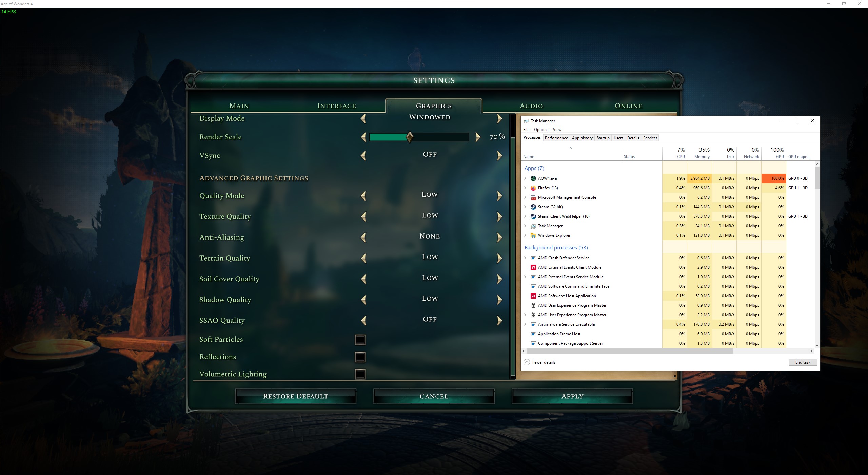Screen dimensions: 868x475
Task: Expand the Firefox (13) process group
Action: (x=525, y=188)
